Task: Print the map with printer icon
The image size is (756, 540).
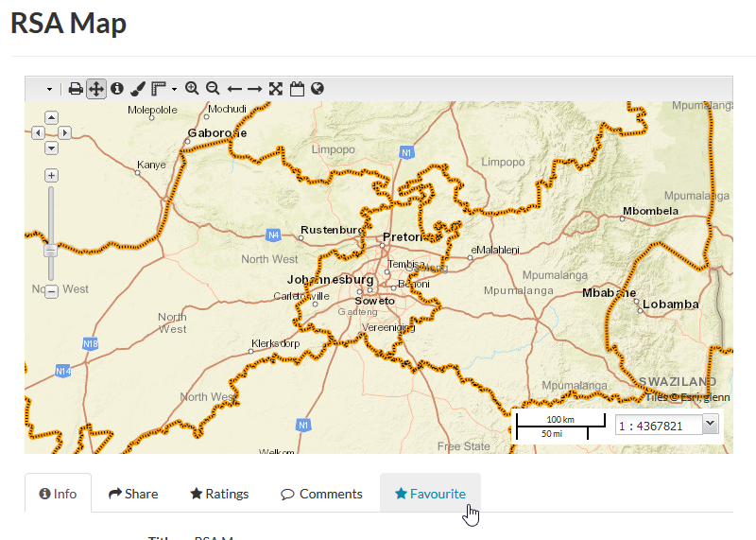Action: pos(76,89)
